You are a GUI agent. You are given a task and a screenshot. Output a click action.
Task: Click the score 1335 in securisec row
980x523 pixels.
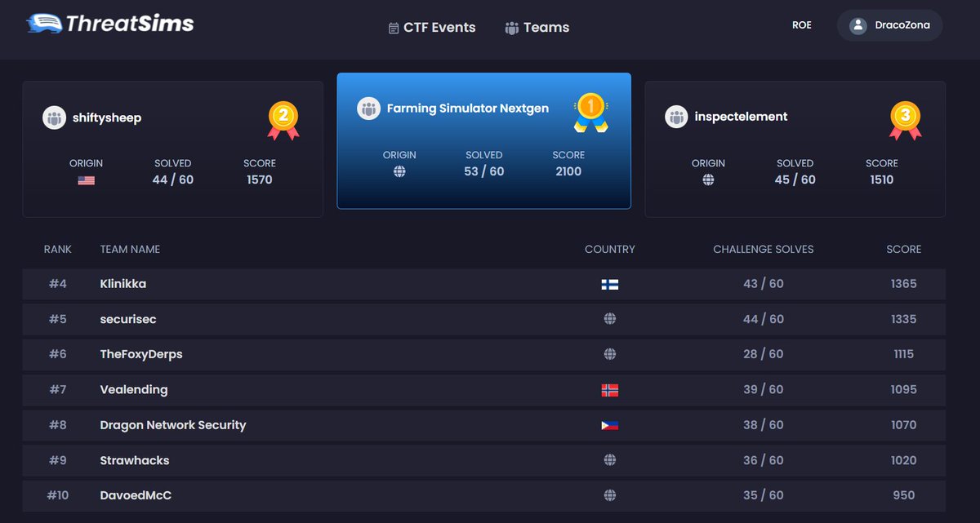[904, 319]
